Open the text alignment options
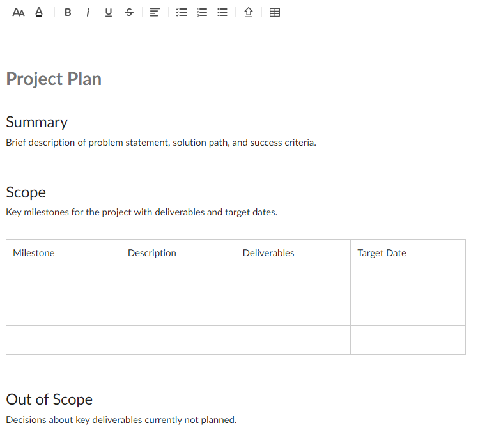This screenshot has width=487, height=448. 153,12
